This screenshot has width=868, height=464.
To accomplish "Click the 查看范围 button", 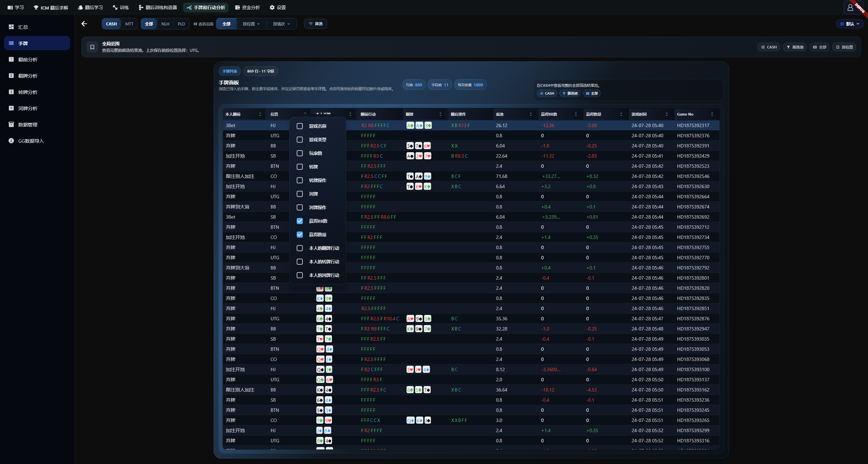I will pos(203,24).
